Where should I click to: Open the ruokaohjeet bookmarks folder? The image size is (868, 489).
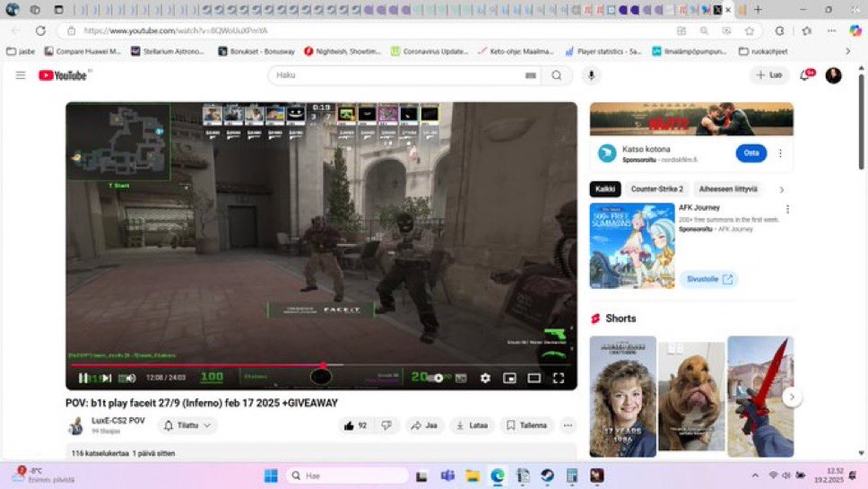tap(763, 51)
